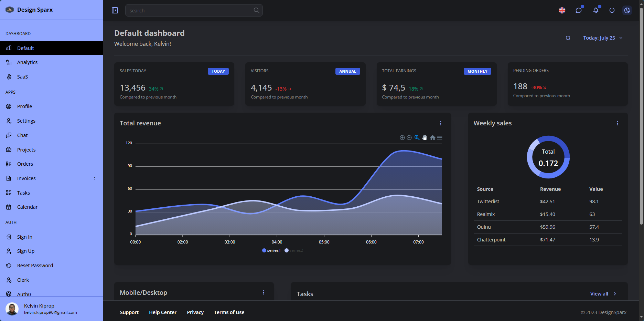
Task: Reset chart zoom with home icon
Action: 432,138
